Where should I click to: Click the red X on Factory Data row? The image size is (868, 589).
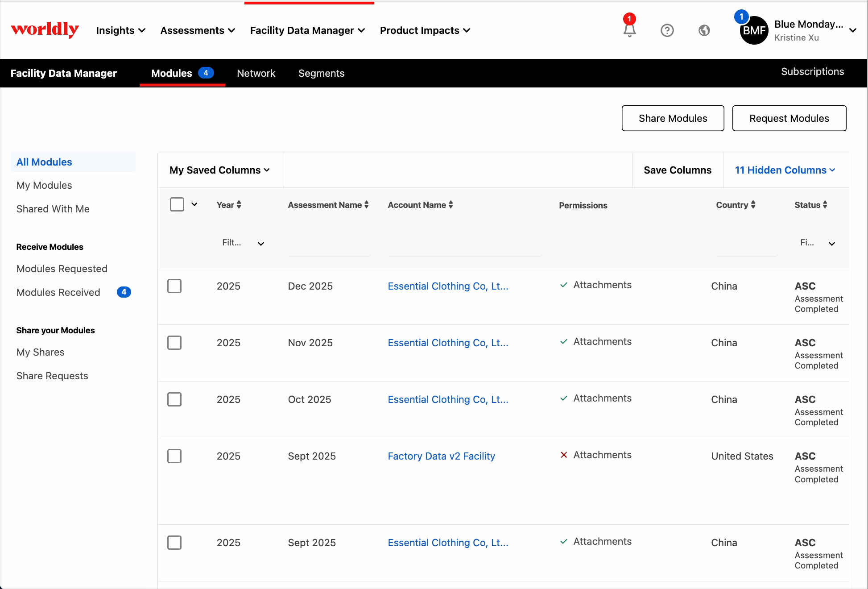point(564,455)
